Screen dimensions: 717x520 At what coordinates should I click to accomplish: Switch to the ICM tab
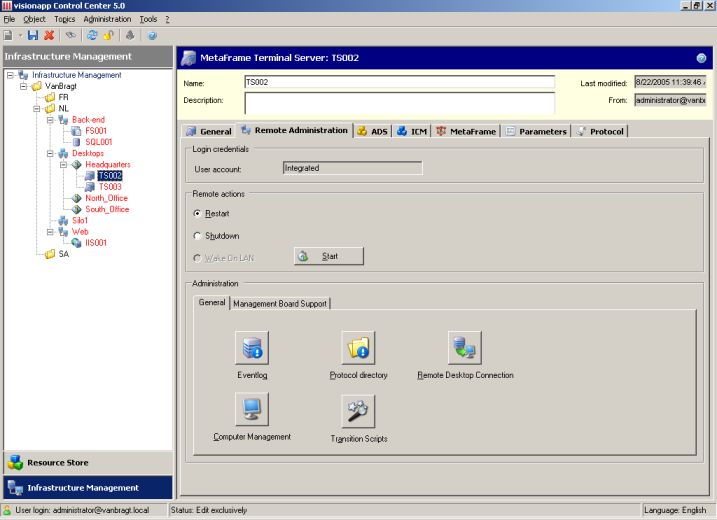pos(412,132)
